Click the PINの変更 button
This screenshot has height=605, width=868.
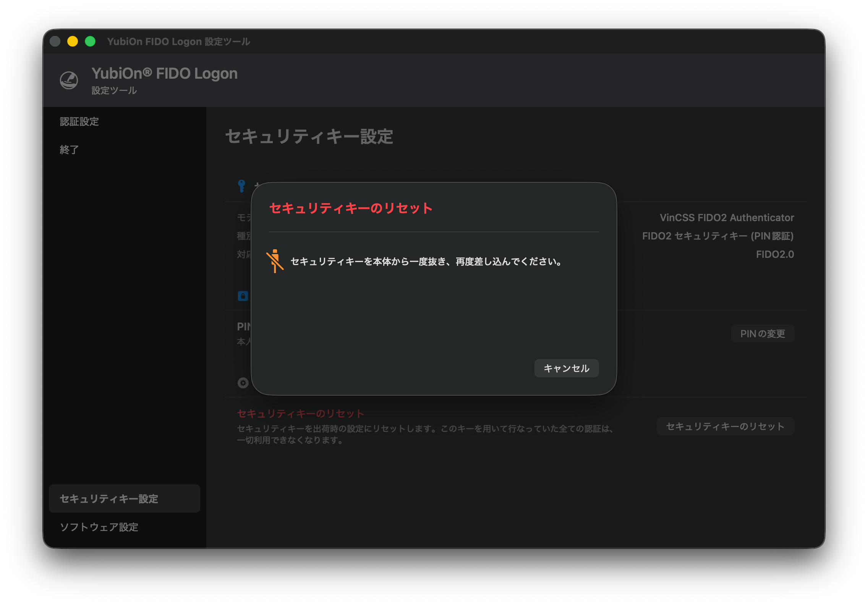coord(763,333)
